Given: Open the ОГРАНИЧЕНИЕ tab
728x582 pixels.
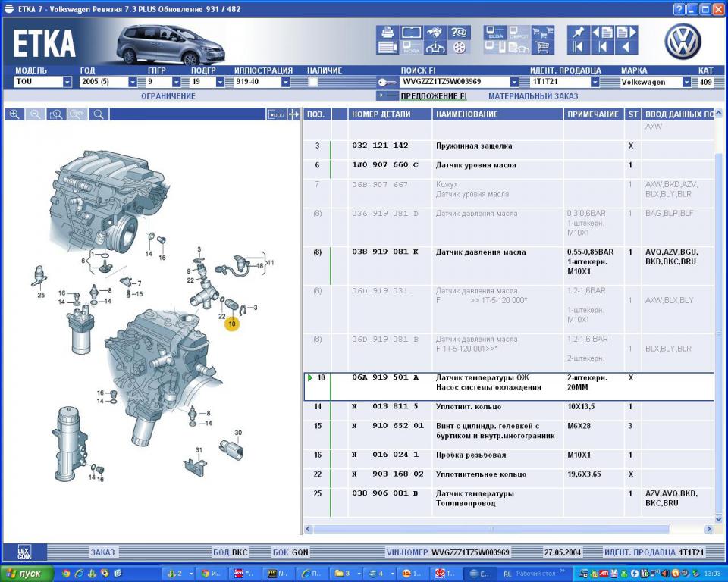Looking at the screenshot, I should [168, 96].
